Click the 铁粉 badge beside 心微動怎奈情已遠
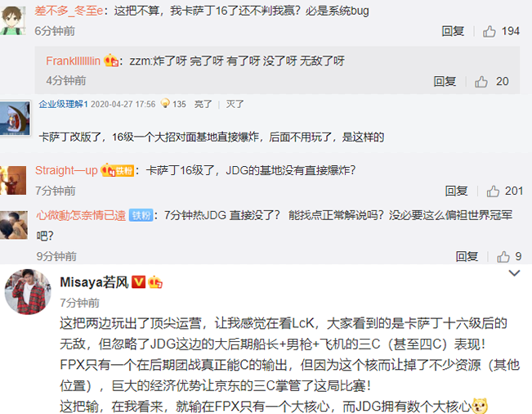 click(141, 215)
